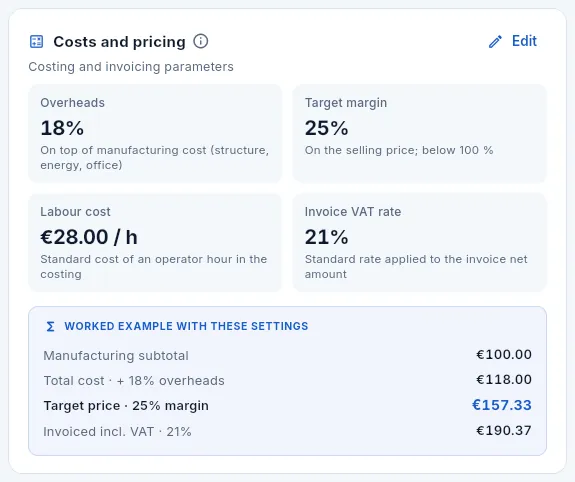
Task: Select the €157.33 target price amount
Action: [502, 405]
